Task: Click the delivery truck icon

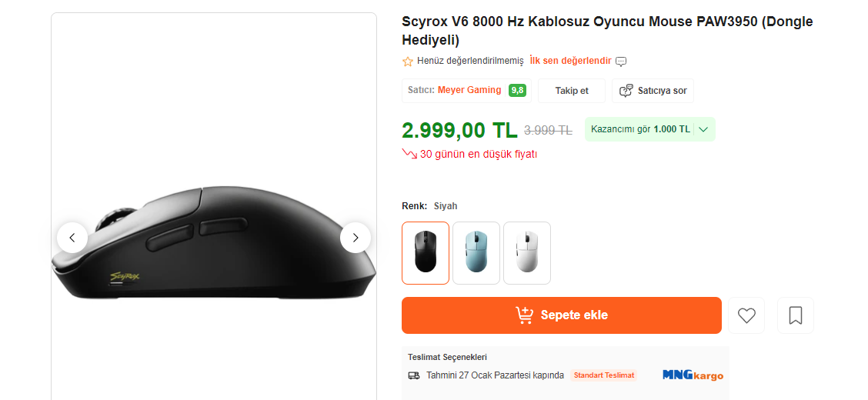Action: click(414, 375)
